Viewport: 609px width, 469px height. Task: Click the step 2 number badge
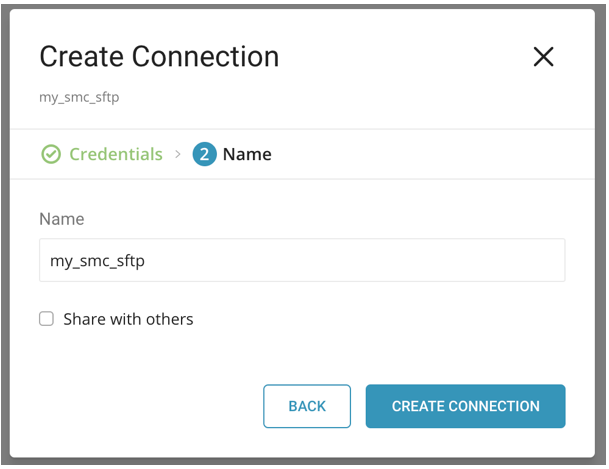(x=204, y=154)
